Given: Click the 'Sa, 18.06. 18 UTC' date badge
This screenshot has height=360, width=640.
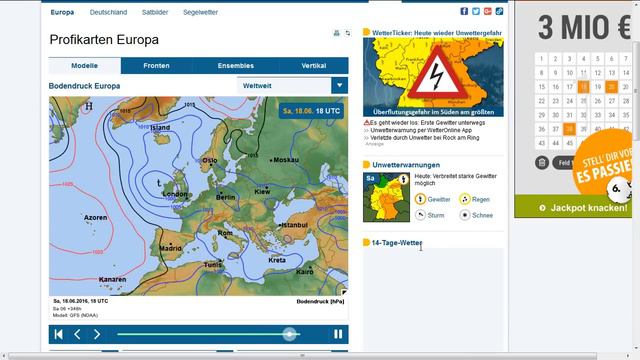Looking at the screenshot, I should [x=311, y=111].
